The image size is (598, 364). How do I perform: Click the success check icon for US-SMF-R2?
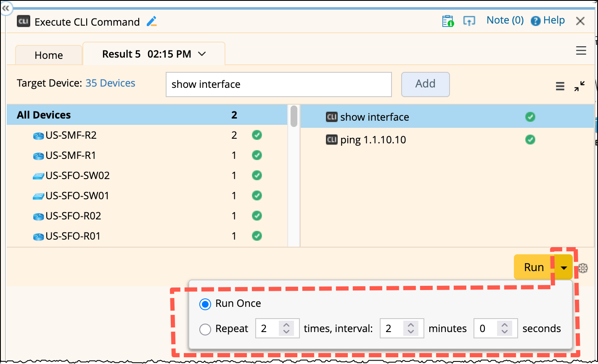257,135
